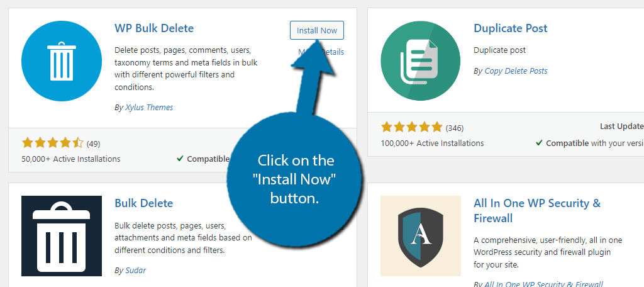Click the "(346)" rating count
Image resolution: width=644 pixels, height=287 pixels.
tap(455, 128)
